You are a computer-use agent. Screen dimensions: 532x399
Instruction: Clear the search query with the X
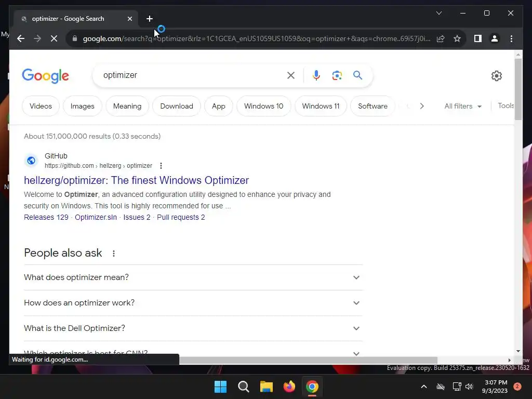(291, 75)
